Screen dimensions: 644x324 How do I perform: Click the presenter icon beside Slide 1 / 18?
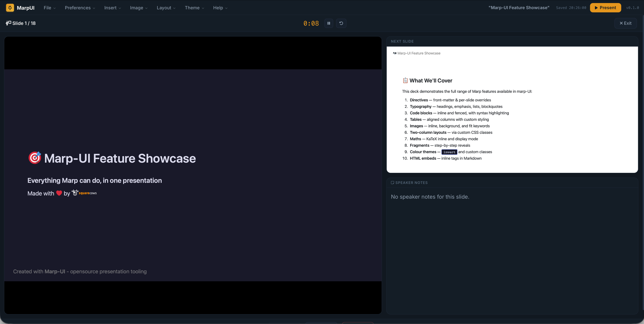click(8, 23)
